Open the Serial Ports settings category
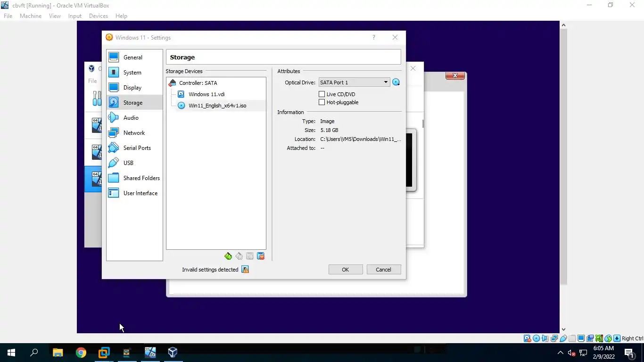The image size is (644, 362). (134, 148)
